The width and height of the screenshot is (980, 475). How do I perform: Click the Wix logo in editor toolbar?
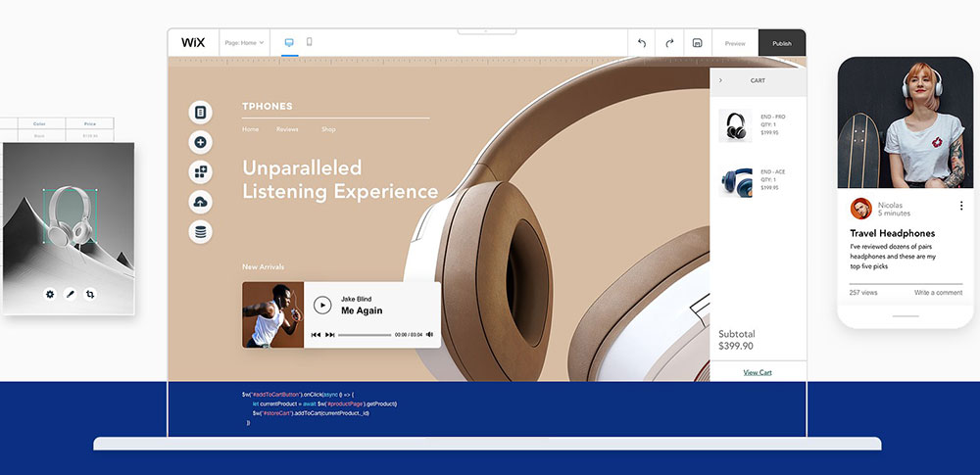[x=193, y=42]
